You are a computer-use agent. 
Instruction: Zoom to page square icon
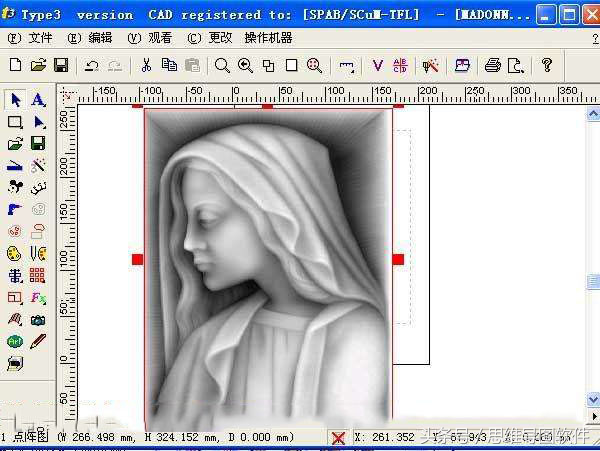(x=292, y=65)
